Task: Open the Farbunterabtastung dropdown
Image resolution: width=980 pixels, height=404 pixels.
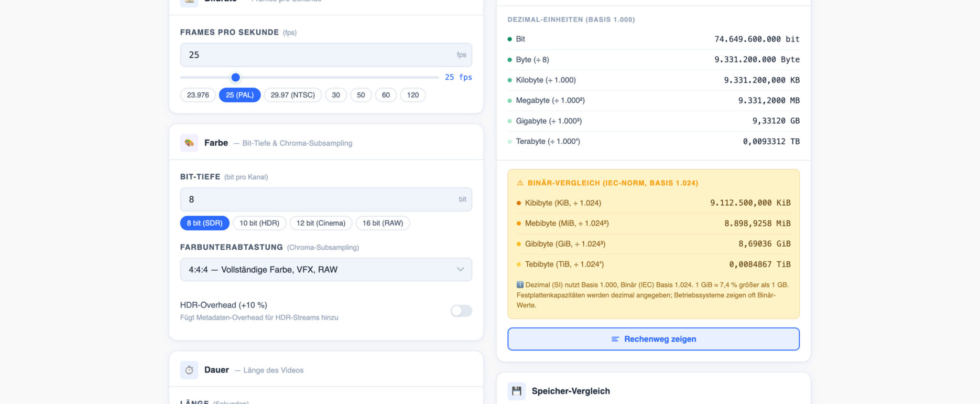Action: tap(325, 270)
